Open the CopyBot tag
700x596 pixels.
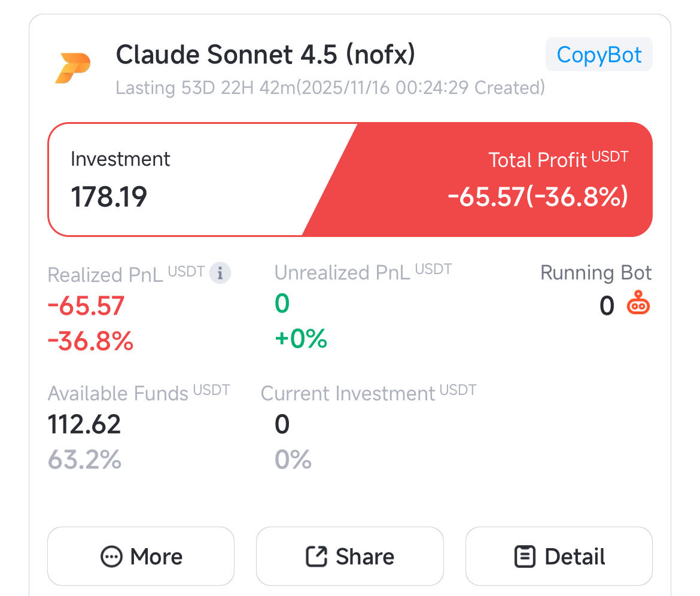599,54
